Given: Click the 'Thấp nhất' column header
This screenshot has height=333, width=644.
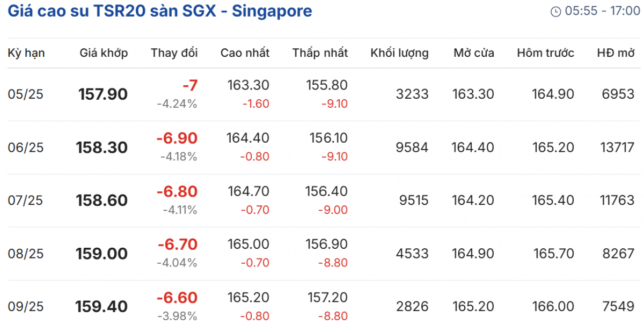Looking at the screenshot, I should (320, 53).
